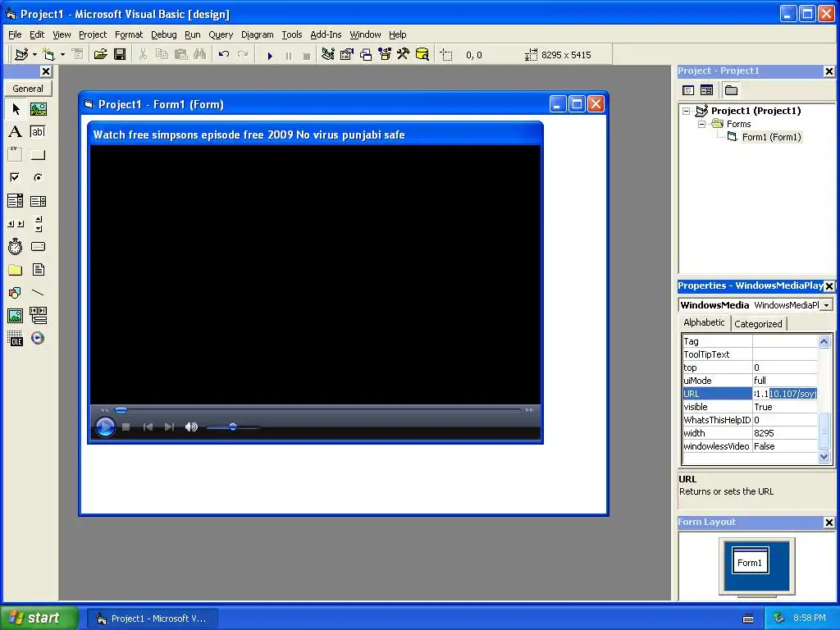Select the HScrollBar control tool
Image resolution: width=840 pixels, height=630 pixels.
click(x=15, y=224)
